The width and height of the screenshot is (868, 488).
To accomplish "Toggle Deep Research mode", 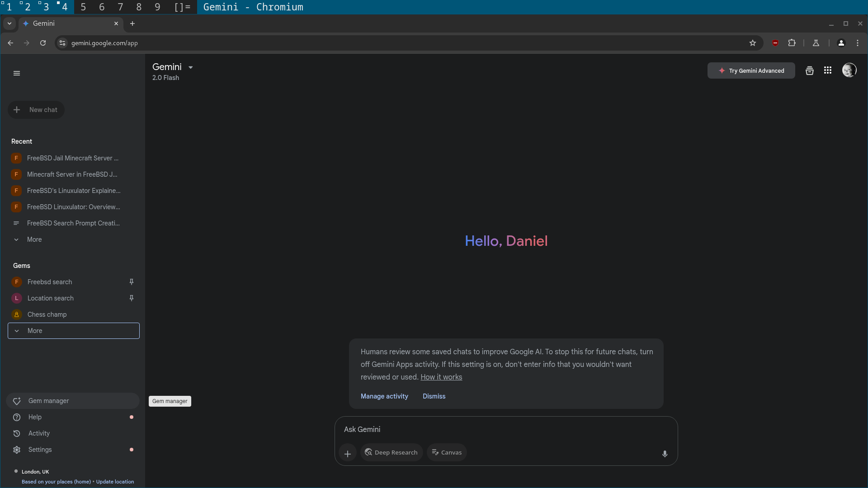I will tap(392, 452).
